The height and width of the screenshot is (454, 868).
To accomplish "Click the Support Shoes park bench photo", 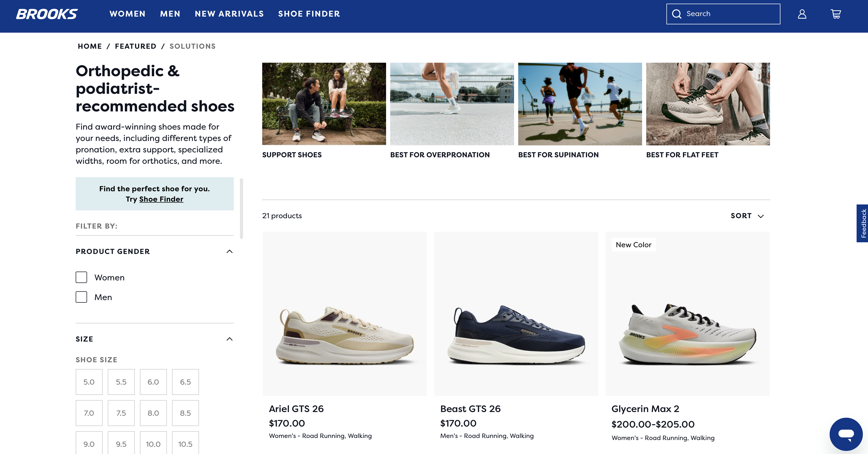I will pos(324,104).
